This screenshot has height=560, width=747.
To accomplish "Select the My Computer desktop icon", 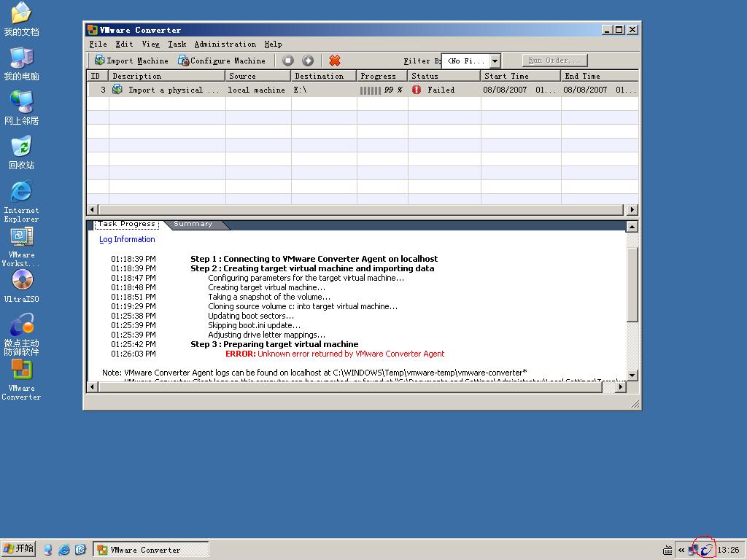I will tap(21, 64).
